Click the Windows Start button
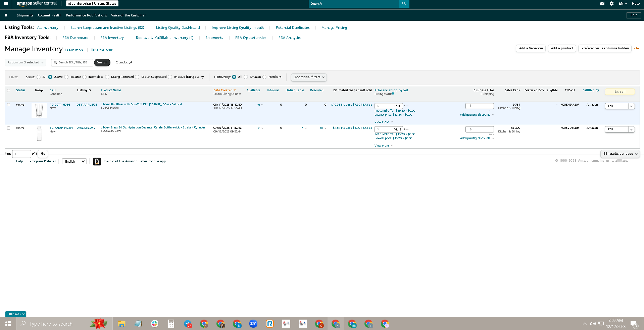 (x=8, y=324)
